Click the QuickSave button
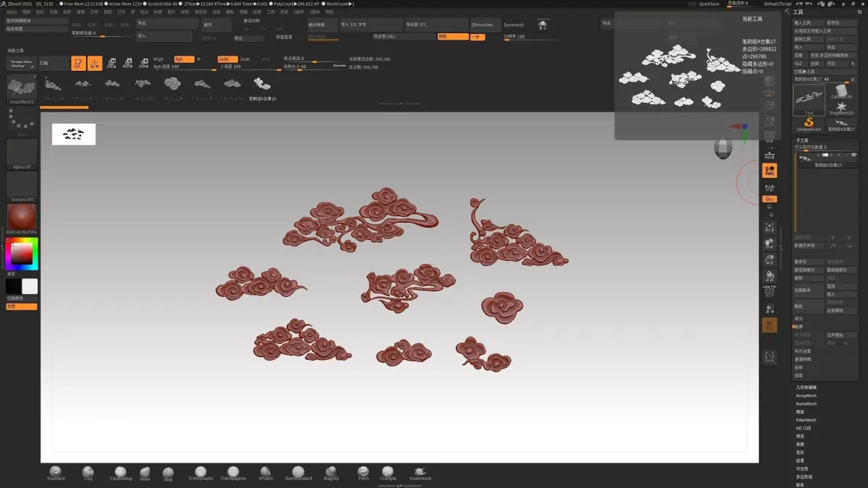 pyautogui.click(x=709, y=4)
